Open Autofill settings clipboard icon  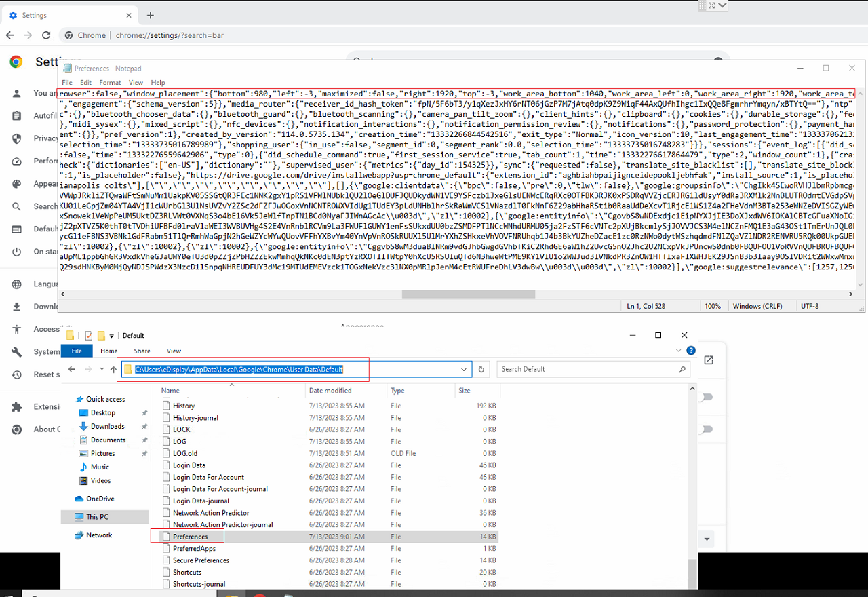click(17, 116)
